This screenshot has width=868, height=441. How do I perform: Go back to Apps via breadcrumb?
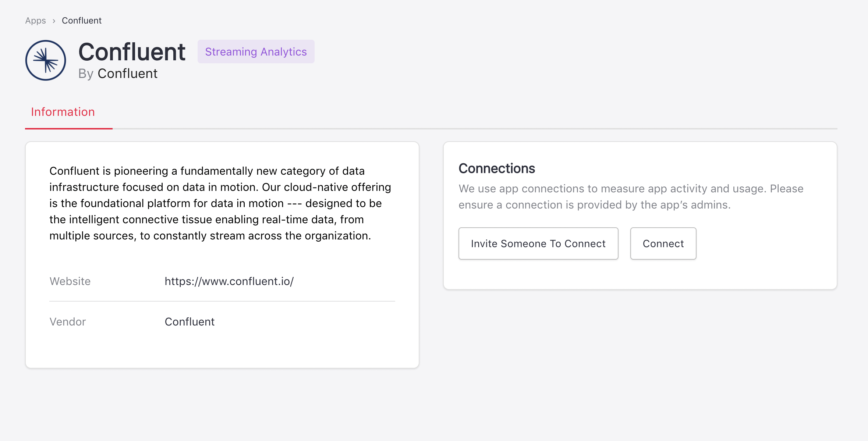point(35,21)
